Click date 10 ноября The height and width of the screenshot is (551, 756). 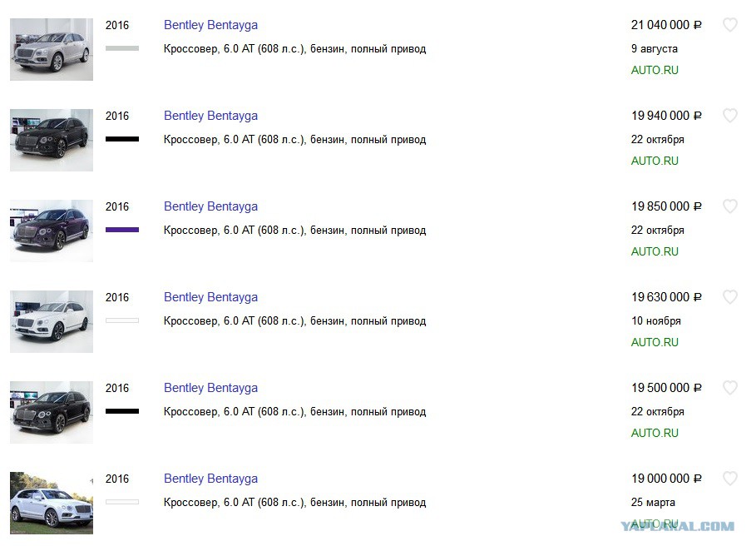(656, 320)
